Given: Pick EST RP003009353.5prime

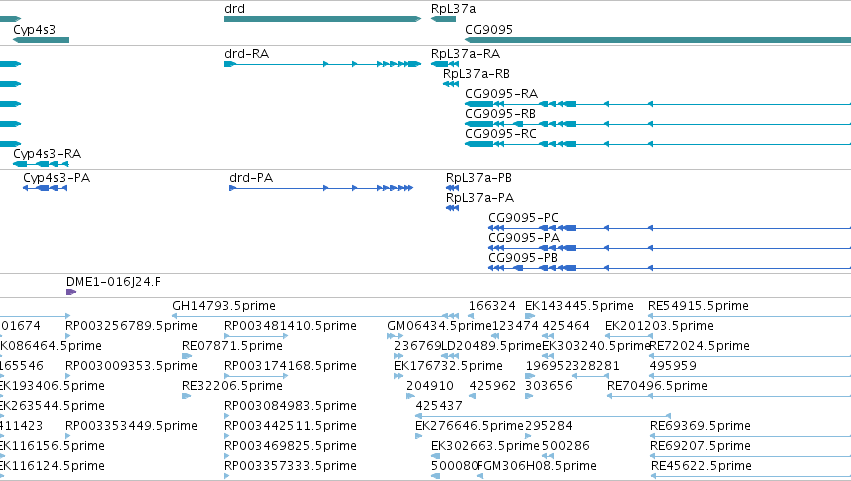Looking at the screenshot, I should point(68,376).
